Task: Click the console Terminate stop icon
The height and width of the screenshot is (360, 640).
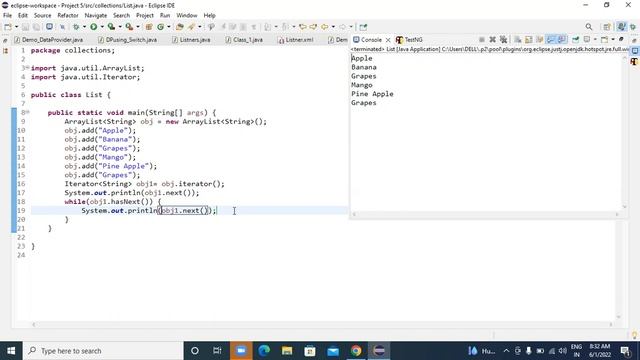Action: coord(482,40)
